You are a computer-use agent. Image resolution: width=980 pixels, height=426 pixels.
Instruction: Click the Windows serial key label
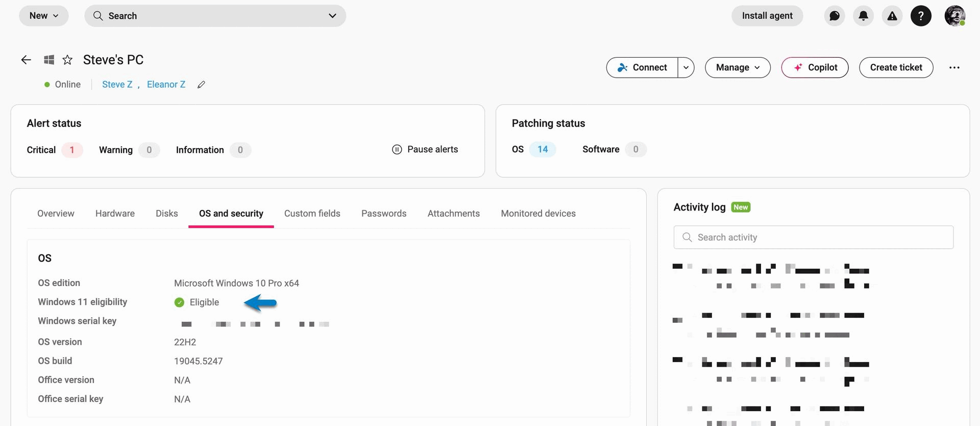click(77, 321)
